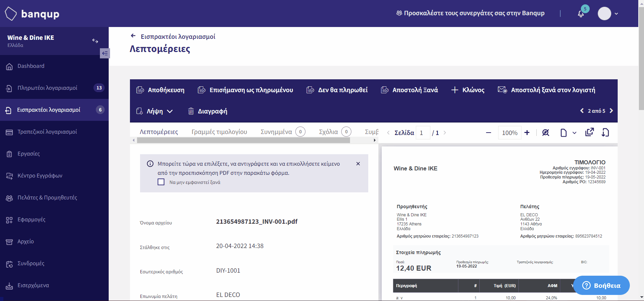
Task: Open Dashboard in sidebar
Action: click(x=54, y=66)
